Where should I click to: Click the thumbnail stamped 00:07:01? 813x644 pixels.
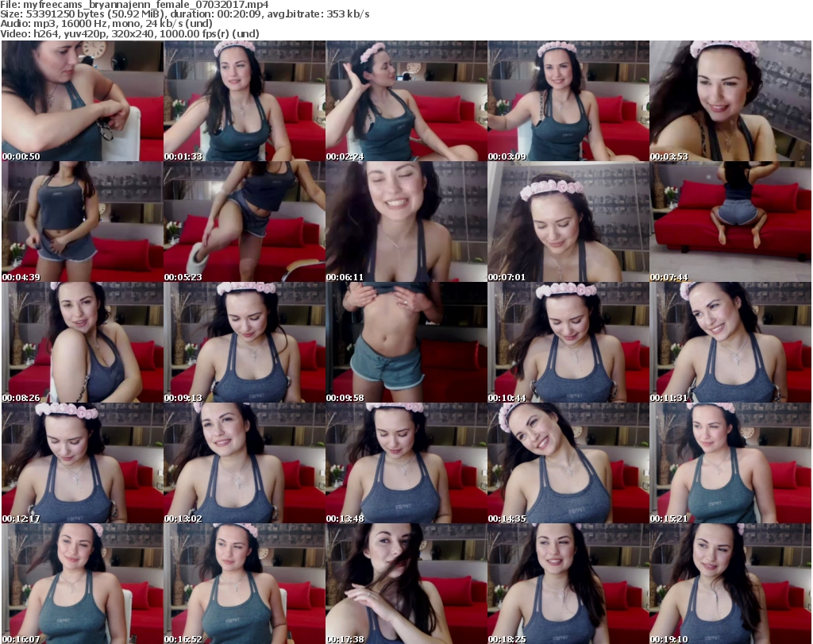click(x=568, y=222)
